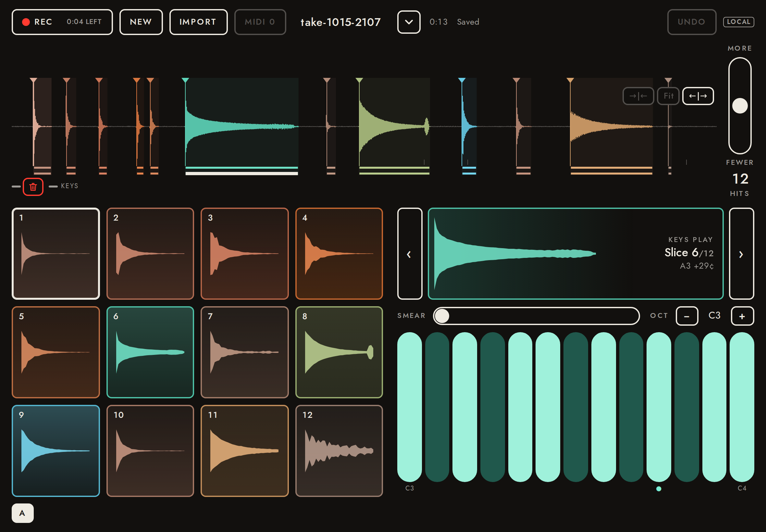766x532 pixels.
Task: Trigger the green pad 8
Action: pos(339,352)
